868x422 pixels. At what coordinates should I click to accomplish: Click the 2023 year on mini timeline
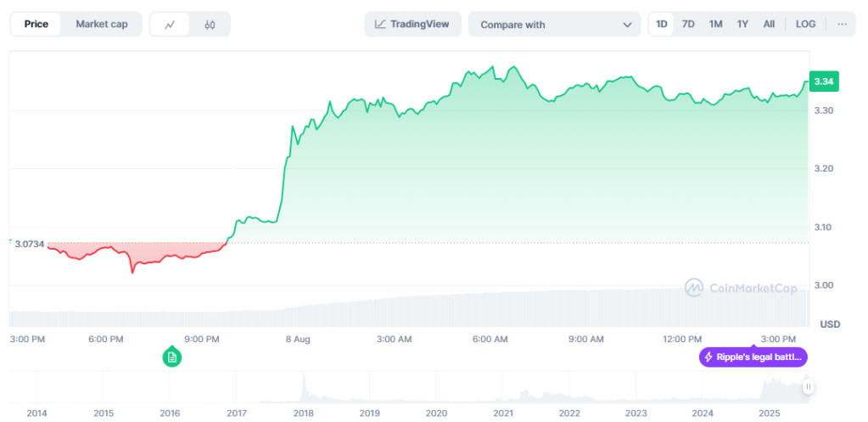636,414
